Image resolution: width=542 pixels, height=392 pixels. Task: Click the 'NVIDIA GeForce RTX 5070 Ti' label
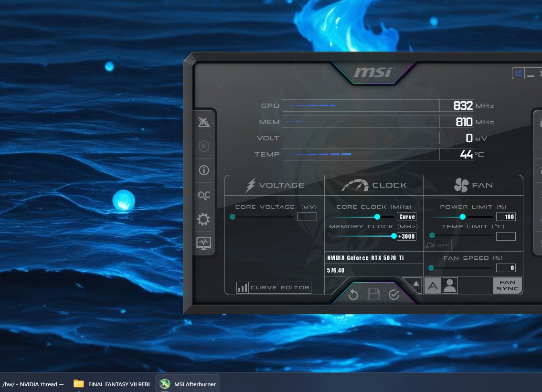point(365,258)
